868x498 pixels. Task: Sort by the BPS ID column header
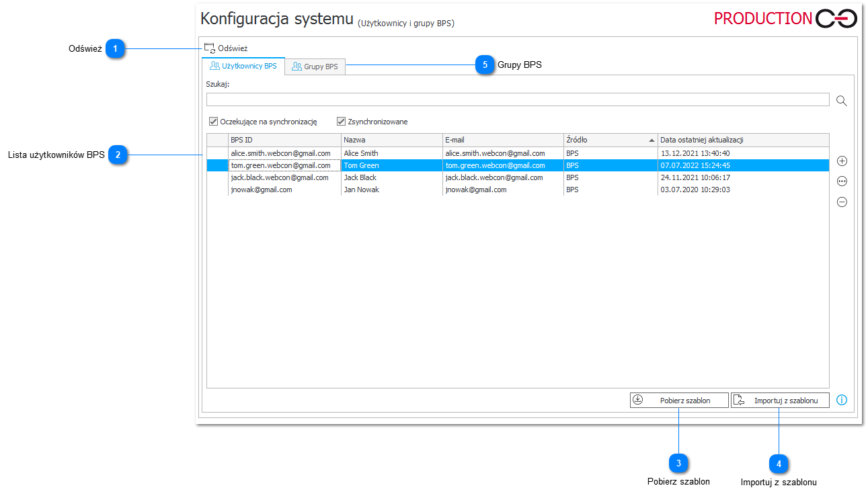point(284,140)
